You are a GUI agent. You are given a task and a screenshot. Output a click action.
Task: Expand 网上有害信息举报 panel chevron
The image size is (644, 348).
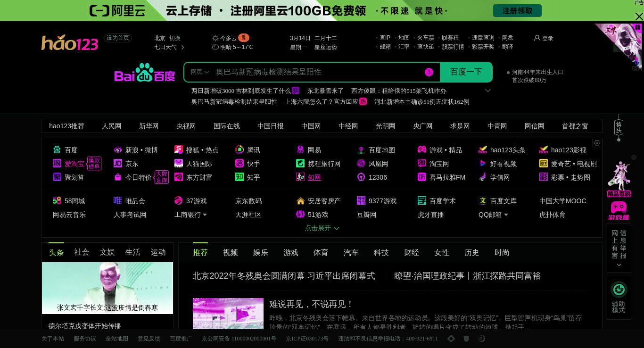click(x=619, y=265)
